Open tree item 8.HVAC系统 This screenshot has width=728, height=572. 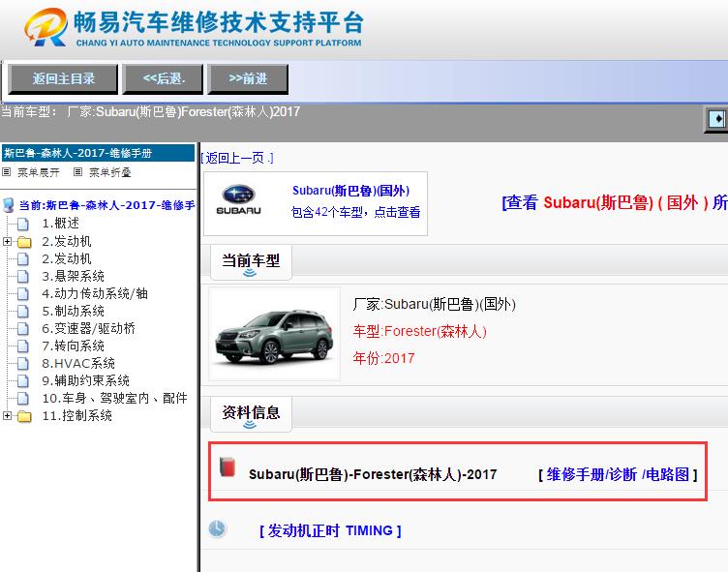[x=78, y=363]
